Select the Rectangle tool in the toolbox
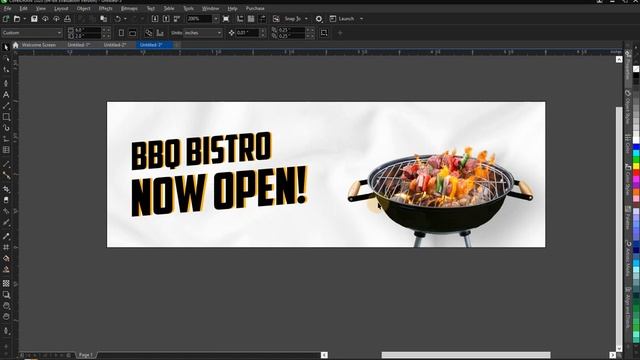 (6, 117)
